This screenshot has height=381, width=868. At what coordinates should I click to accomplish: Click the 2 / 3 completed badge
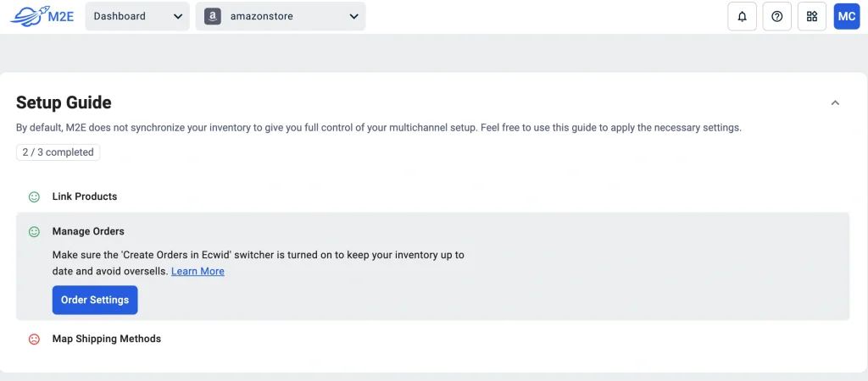click(x=58, y=152)
